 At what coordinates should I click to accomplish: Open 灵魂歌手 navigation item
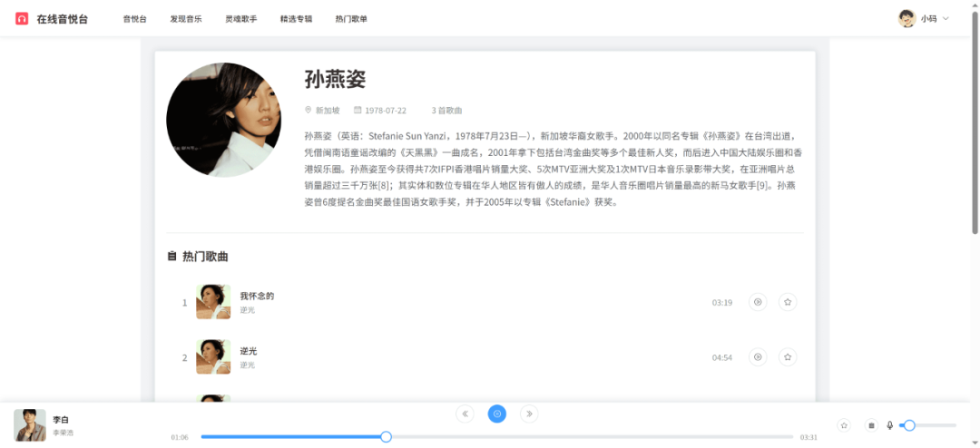(240, 19)
